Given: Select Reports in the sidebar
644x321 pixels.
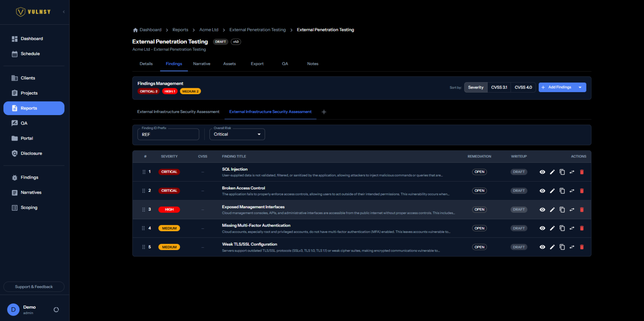Looking at the screenshot, I should coord(34,108).
